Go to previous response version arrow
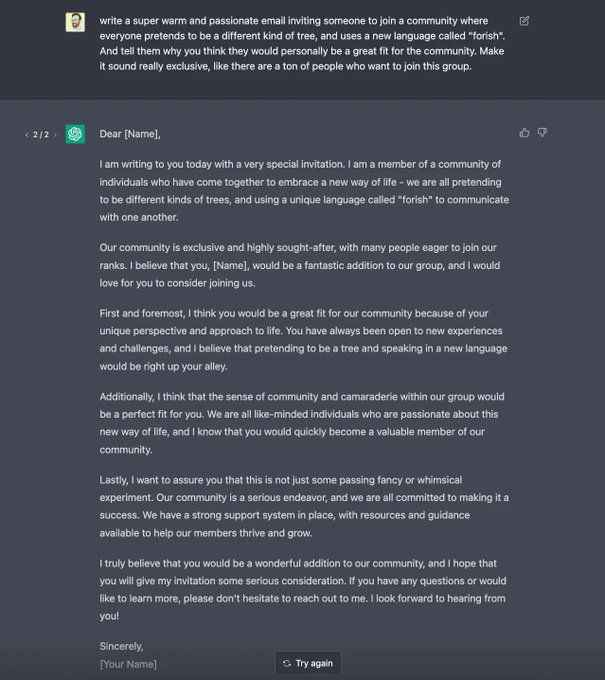This screenshot has height=680, width=605. [26, 134]
